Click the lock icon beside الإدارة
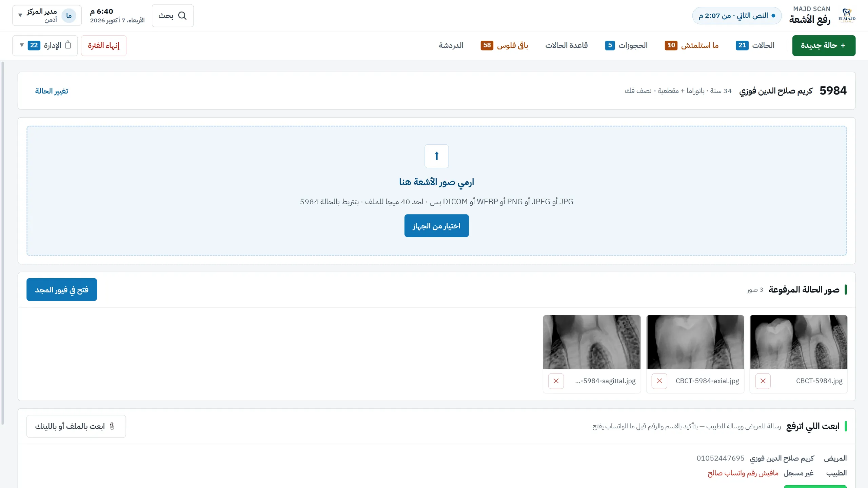This screenshot has width=868, height=488. point(68,45)
